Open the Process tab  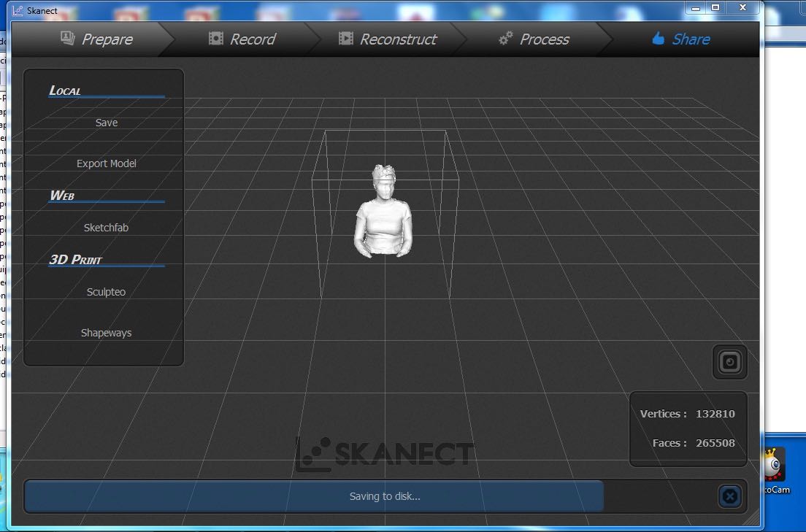534,39
